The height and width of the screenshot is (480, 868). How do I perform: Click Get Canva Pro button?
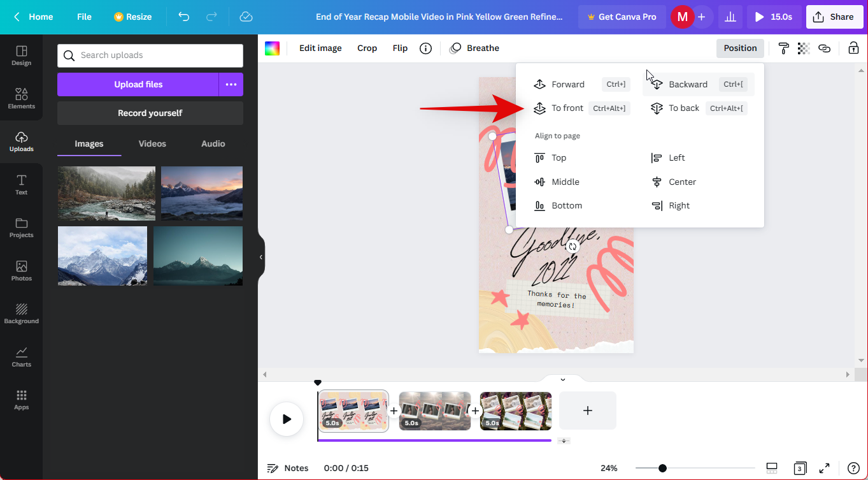tap(622, 17)
